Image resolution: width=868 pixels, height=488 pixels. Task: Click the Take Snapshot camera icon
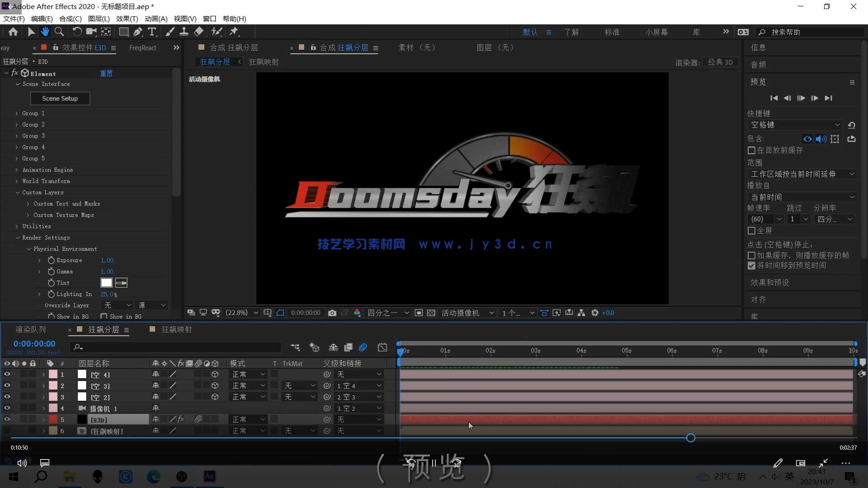click(332, 313)
